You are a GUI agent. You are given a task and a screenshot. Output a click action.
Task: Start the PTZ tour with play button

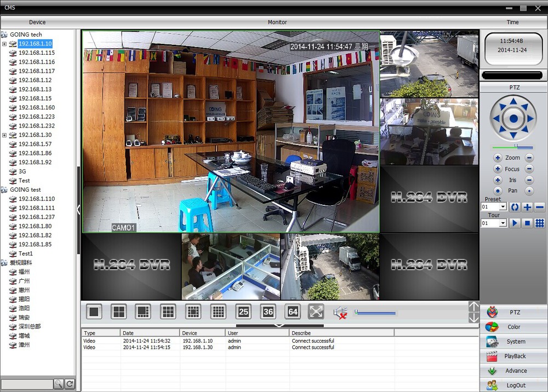(515, 223)
